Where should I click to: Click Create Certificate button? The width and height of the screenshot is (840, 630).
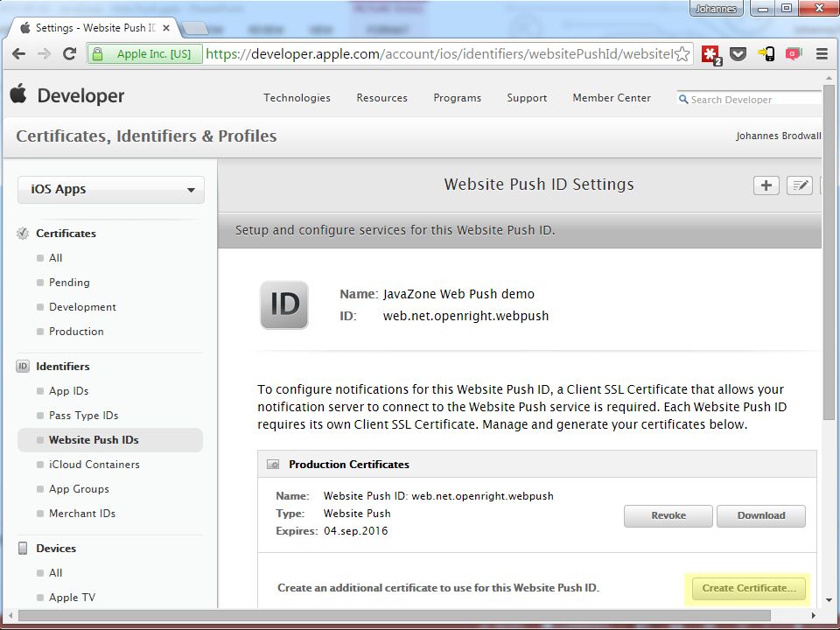(749, 588)
